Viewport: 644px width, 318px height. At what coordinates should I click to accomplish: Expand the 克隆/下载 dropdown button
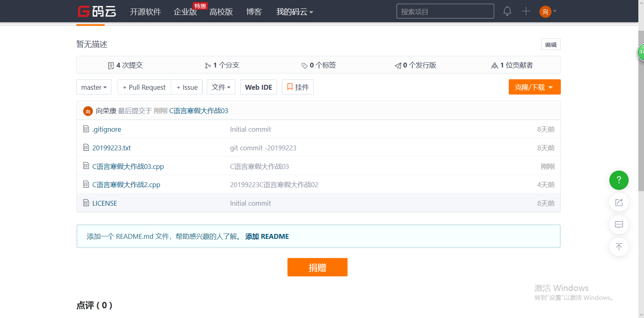pos(535,87)
